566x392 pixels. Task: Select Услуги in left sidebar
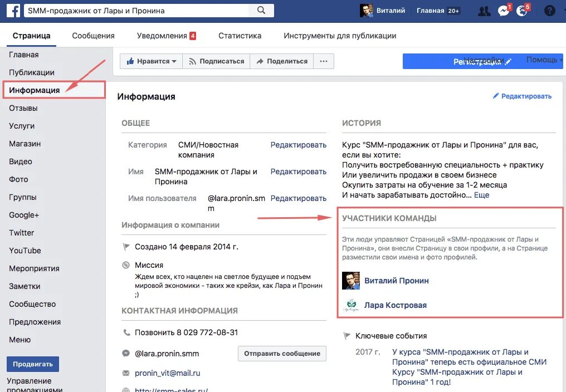pyautogui.click(x=22, y=126)
